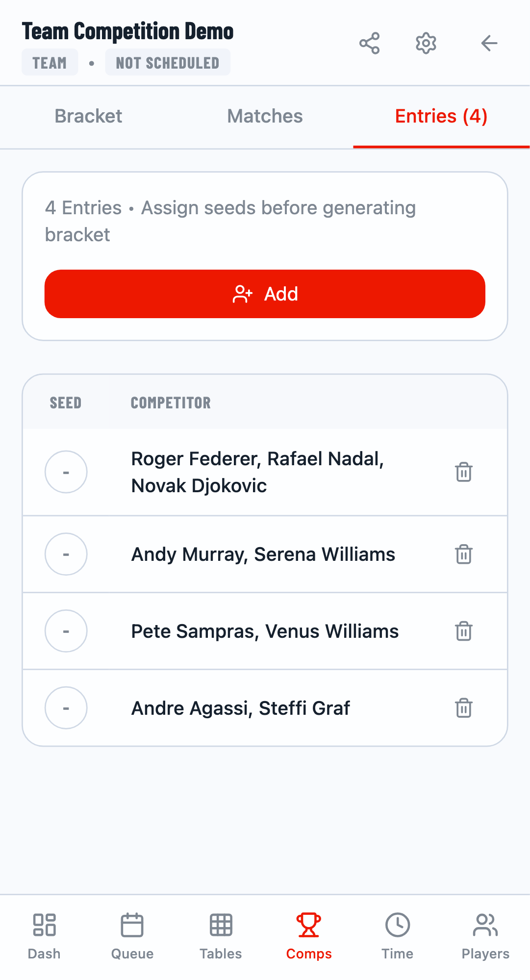
Task: Assign seed for Roger Federer team
Action: tap(66, 472)
